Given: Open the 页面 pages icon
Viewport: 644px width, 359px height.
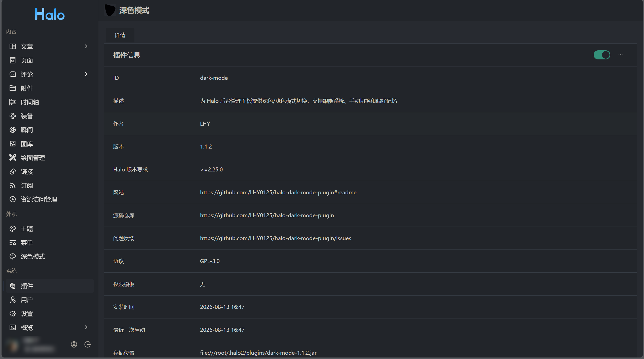Looking at the screenshot, I should coord(13,60).
